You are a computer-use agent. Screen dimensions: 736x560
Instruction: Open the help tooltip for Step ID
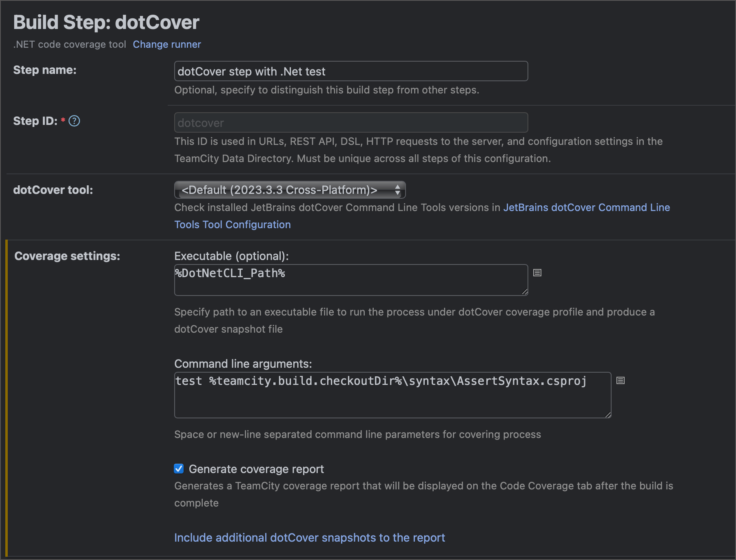click(74, 120)
